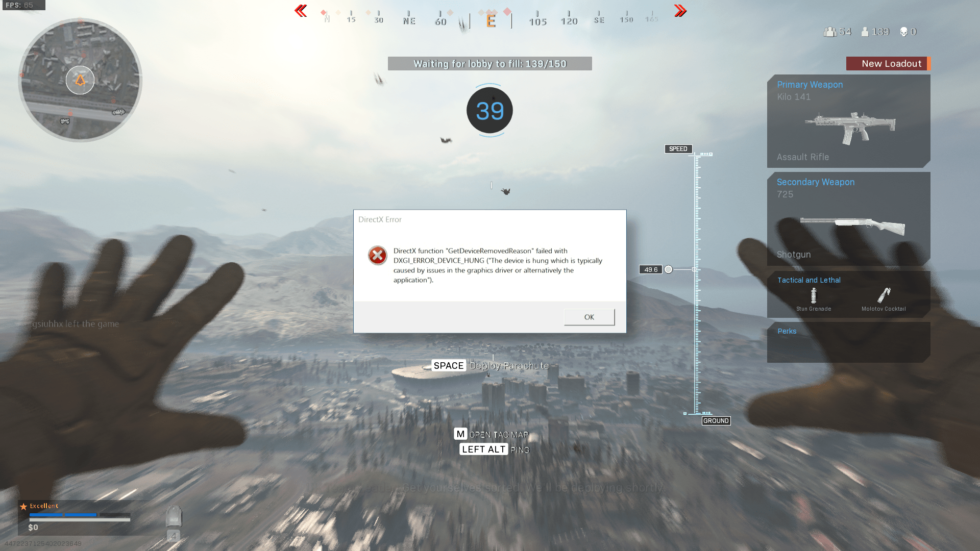Screen dimensions: 980x551
Task: Click minimap to view tactical overview
Action: pyautogui.click(x=81, y=80)
